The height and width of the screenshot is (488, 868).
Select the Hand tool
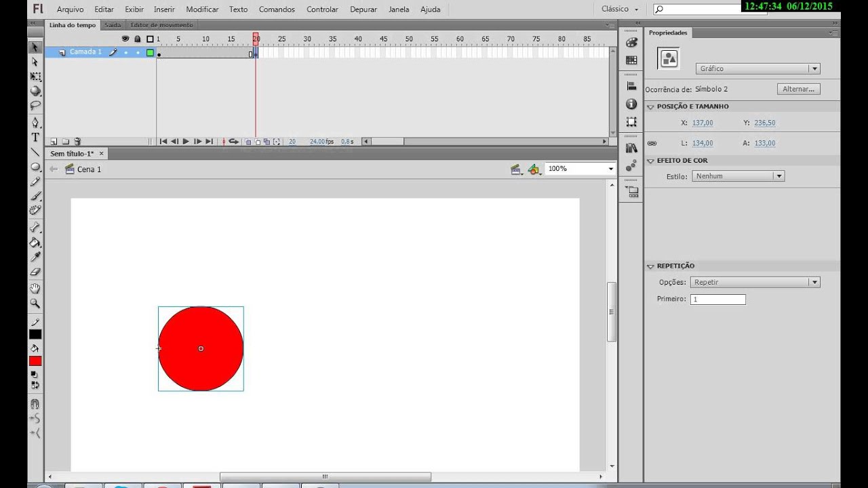click(35, 289)
